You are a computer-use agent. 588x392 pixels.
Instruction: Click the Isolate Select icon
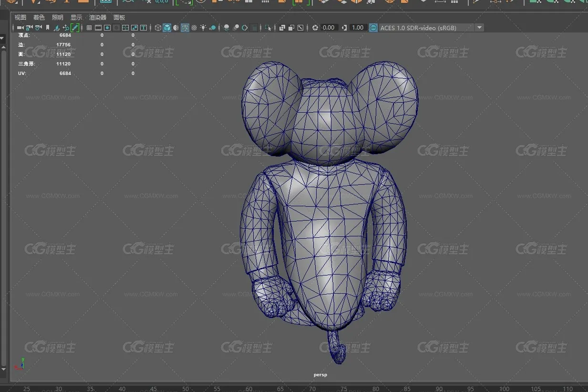tap(268, 28)
